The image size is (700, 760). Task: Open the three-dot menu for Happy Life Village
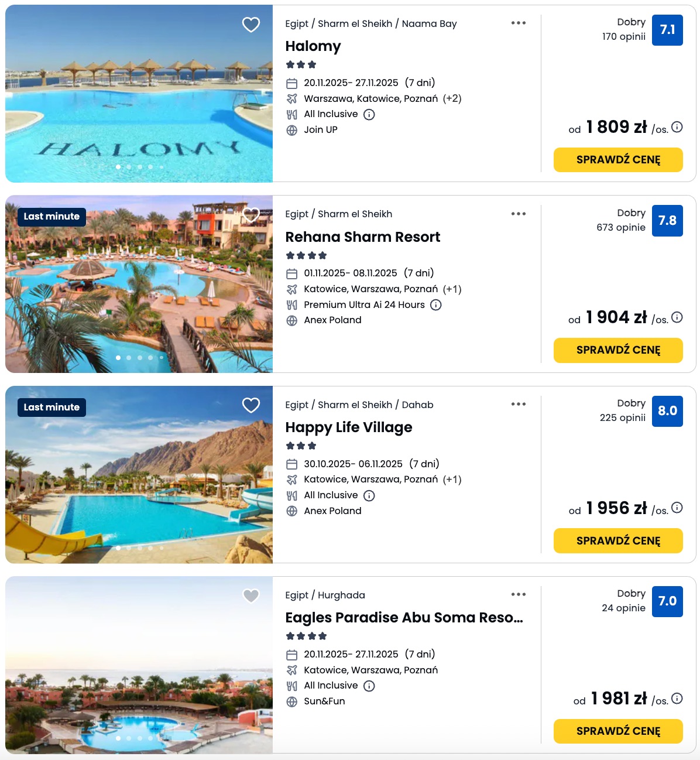[x=519, y=404]
